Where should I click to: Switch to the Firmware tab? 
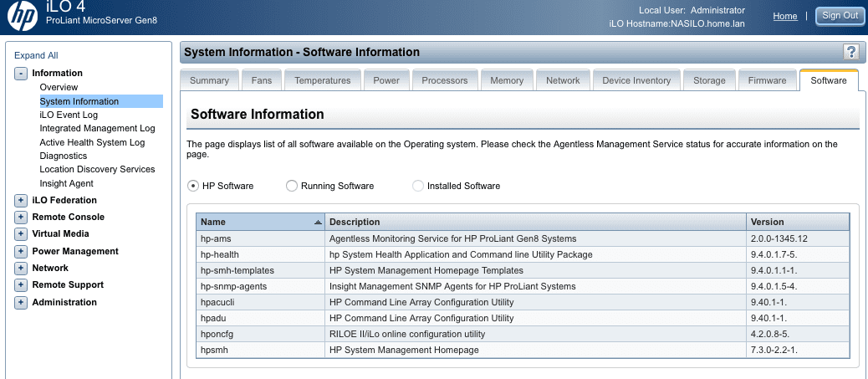767,80
